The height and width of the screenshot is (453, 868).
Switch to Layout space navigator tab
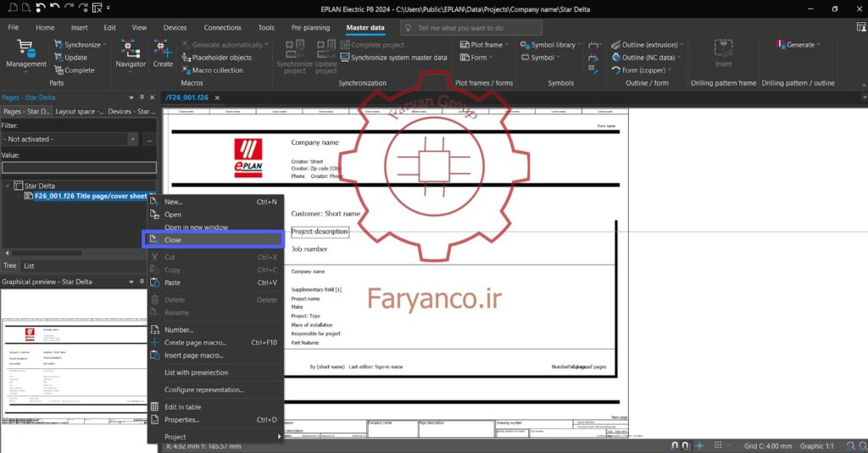[79, 111]
